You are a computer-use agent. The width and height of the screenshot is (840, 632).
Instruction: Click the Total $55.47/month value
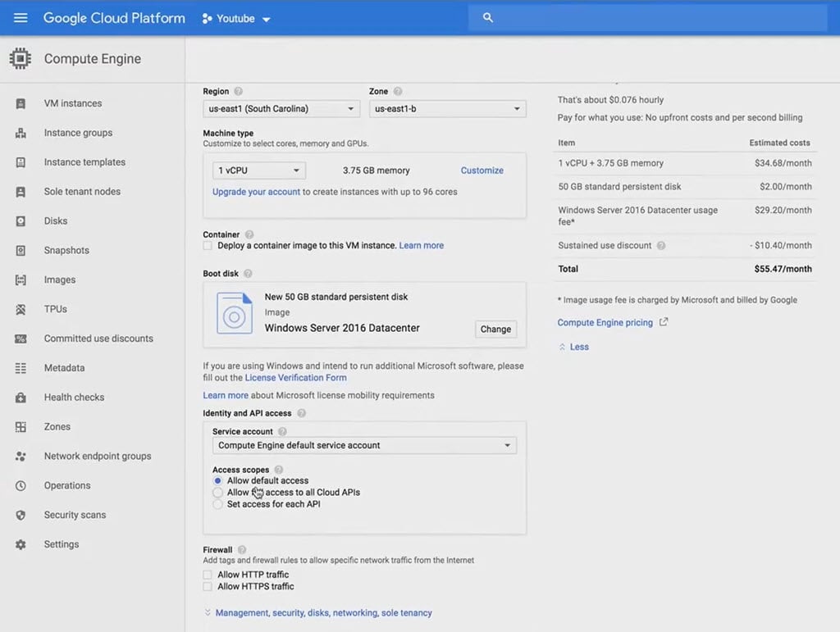click(783, 269)
